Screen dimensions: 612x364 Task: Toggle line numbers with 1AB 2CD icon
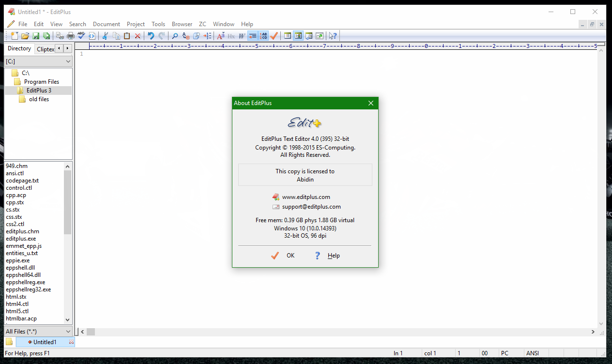(263, 35)
